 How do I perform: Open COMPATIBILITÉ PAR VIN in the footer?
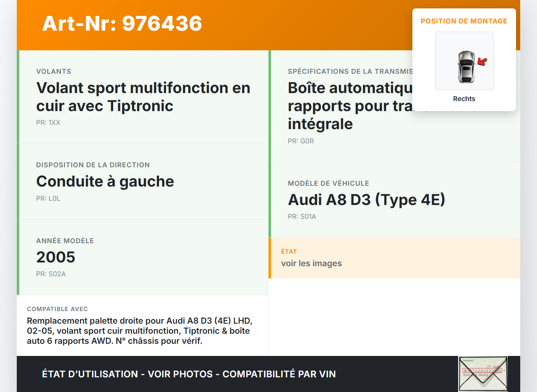280,374
